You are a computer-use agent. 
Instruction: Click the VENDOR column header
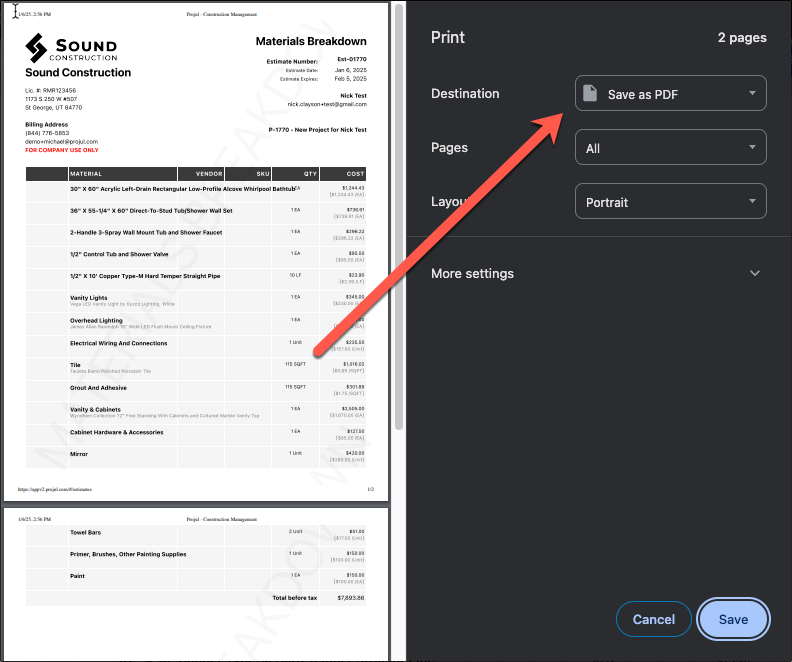pyautogui.click(x=209, y=174)
